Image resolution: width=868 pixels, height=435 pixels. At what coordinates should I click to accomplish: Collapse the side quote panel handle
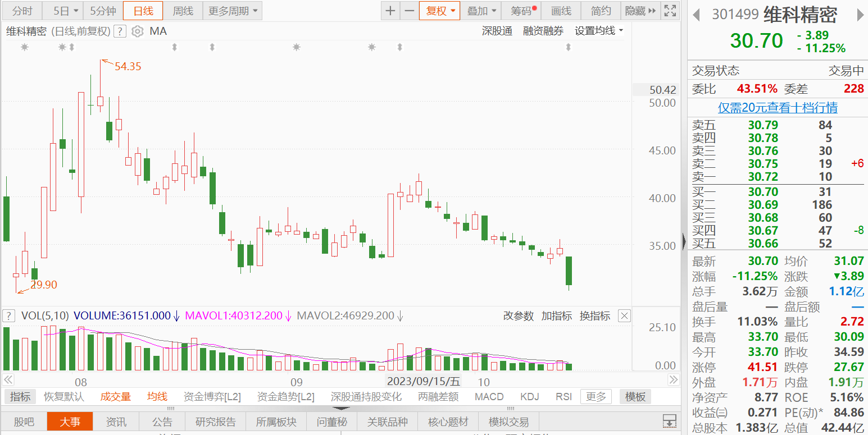684,241
